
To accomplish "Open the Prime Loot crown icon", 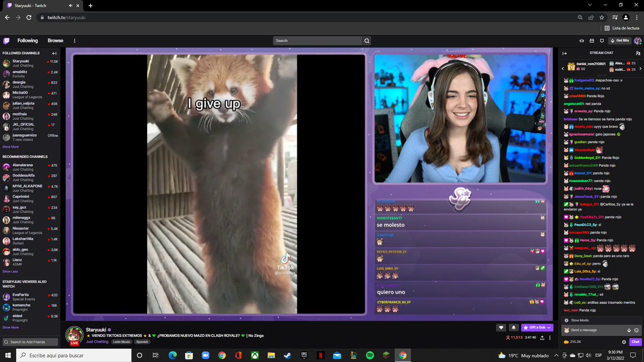I will (582, 41).
